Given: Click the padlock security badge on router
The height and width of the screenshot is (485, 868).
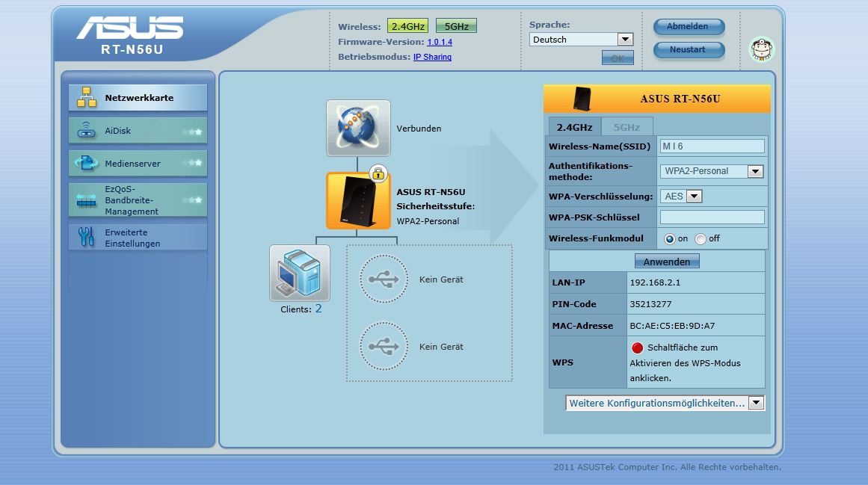Looking at the screenshot, I should pos(378,173).
